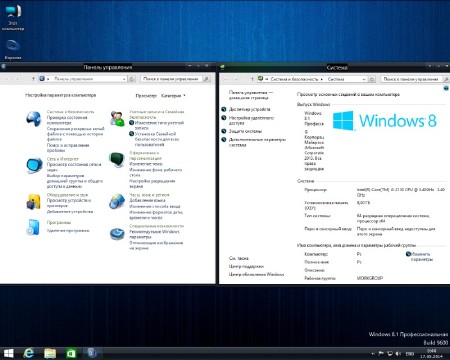
Task: Open the System and Security category icon
Action: pyautogui.click(x=34, y=119)
